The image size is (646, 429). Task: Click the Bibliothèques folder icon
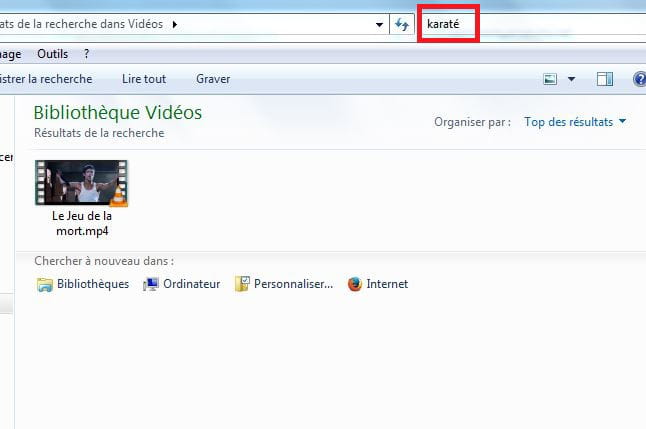[x=44, y=284]
